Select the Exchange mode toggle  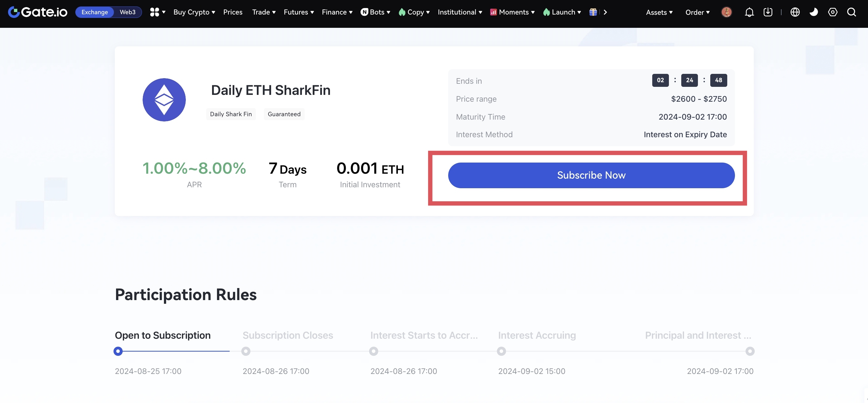point(95,12)
